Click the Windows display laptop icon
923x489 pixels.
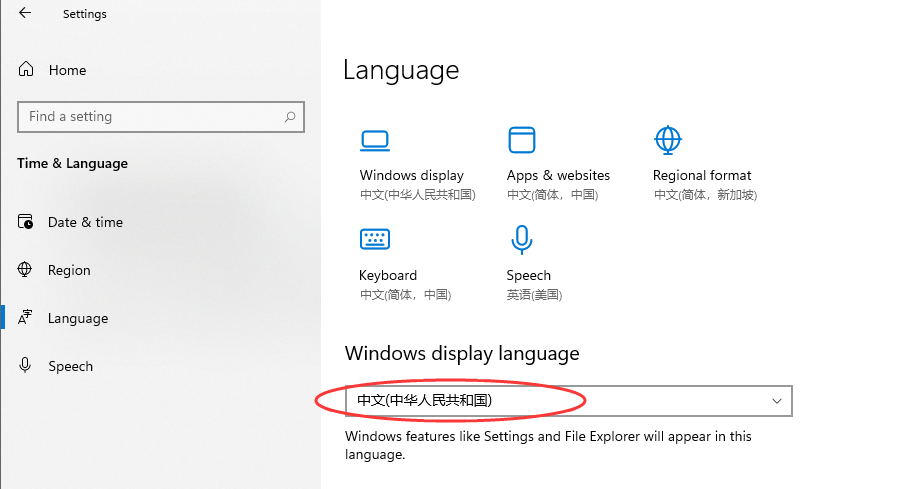pos(374,141)
